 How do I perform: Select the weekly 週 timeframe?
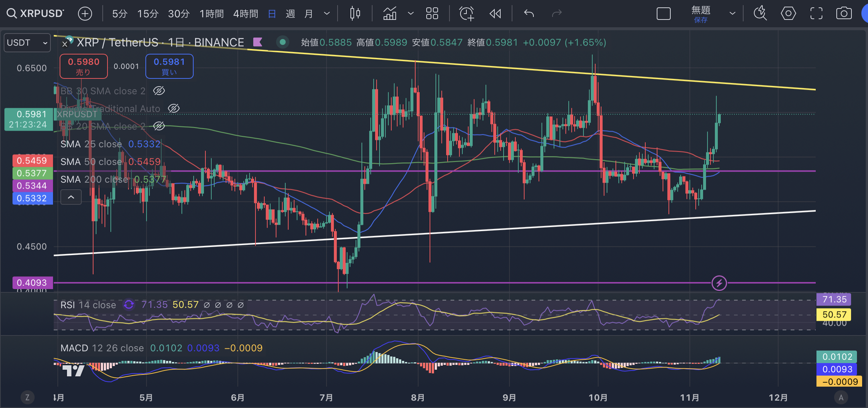(290, 14)
